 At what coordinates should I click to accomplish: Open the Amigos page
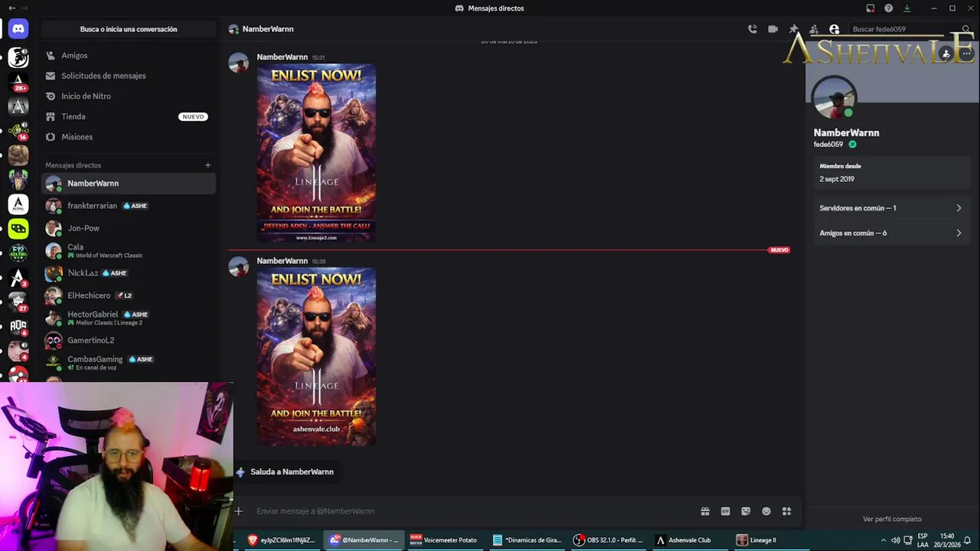point(129,55)
